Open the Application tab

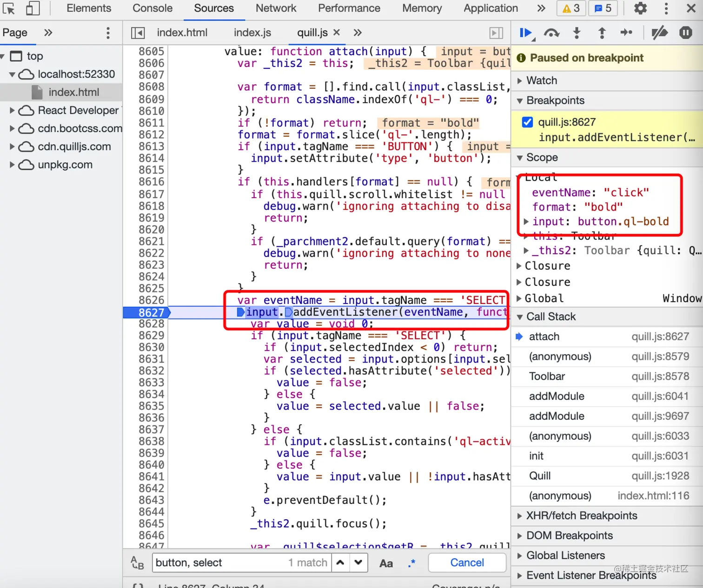pyautogui.click(x=491, y=8)
